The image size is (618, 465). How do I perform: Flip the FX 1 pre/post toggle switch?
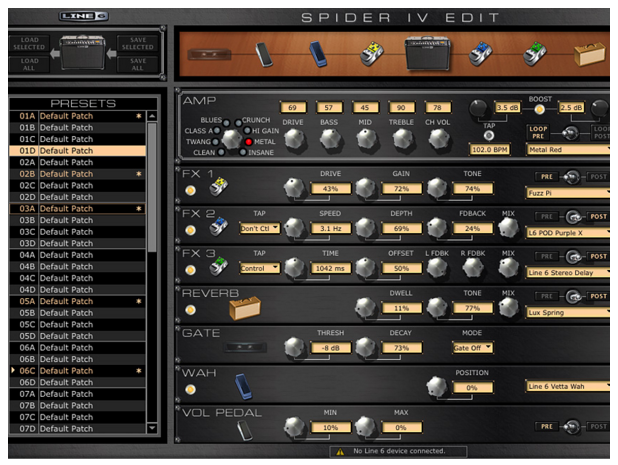tap(572, 177)
